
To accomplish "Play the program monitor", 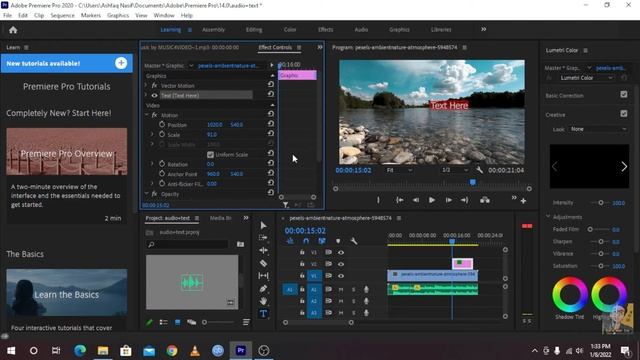I will tap(431, 200).
